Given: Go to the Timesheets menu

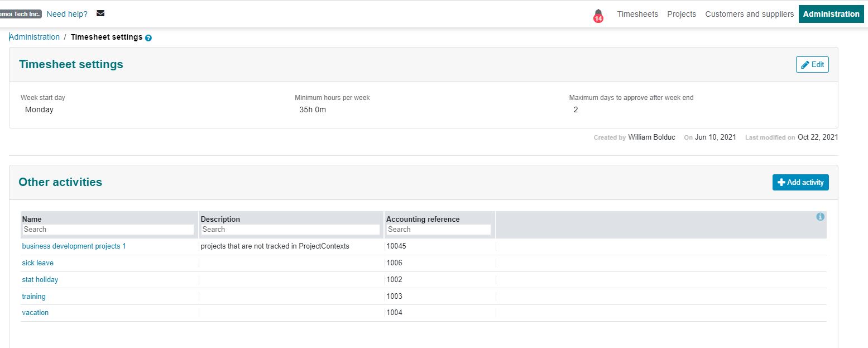Looking at the screenshot, I should click(x=637, y=14).
